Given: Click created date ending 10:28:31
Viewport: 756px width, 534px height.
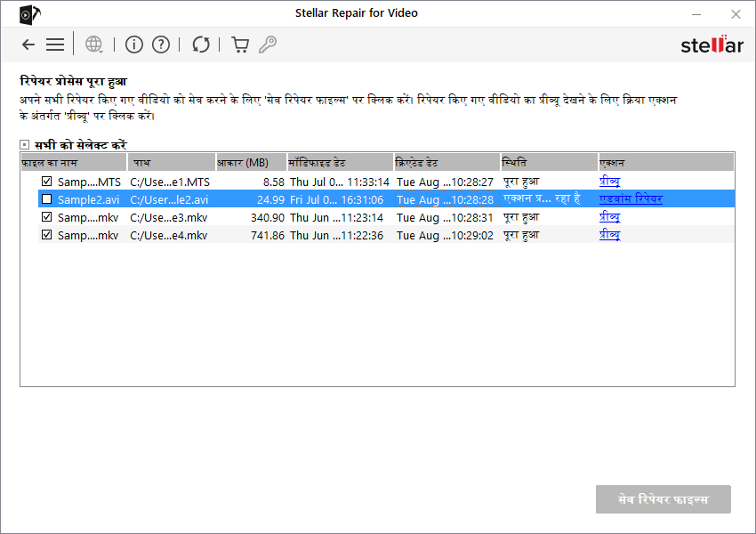Looking at the screenshot, I should click(445, 217).
